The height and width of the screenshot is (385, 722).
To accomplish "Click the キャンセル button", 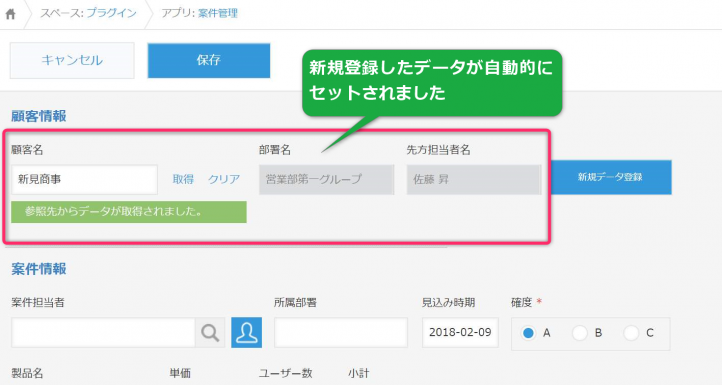I will [x=72, y=60].
